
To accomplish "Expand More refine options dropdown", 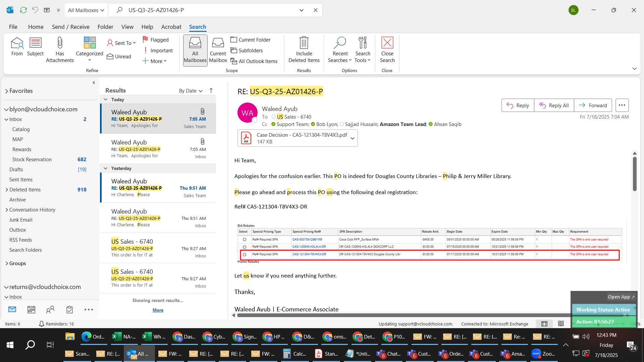I will tap(154, 61).
